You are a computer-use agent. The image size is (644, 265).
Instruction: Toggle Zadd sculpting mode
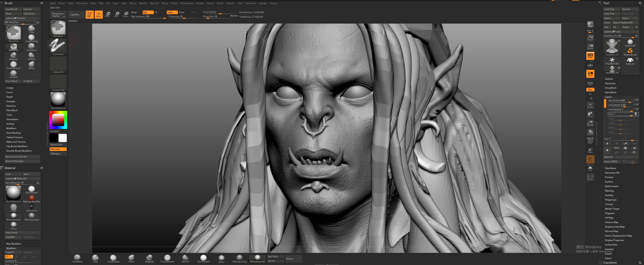[x=172, y=12]
